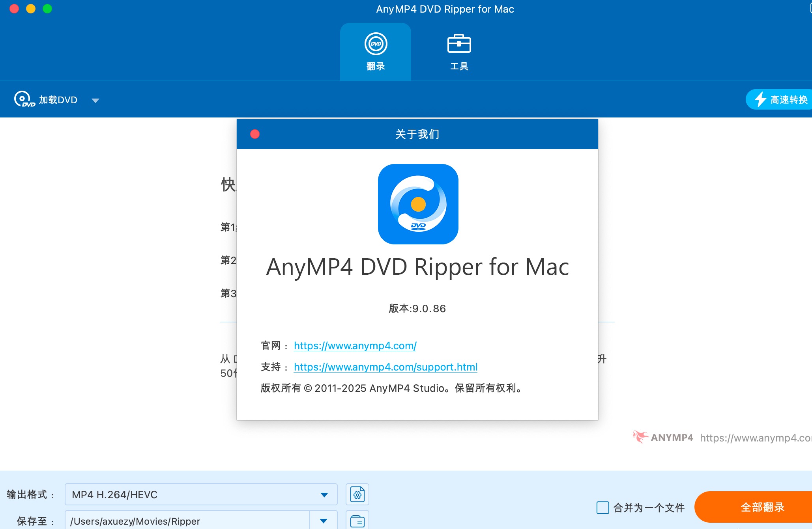
Task: Click the 全部翻录 orange button
Action: 754,507
